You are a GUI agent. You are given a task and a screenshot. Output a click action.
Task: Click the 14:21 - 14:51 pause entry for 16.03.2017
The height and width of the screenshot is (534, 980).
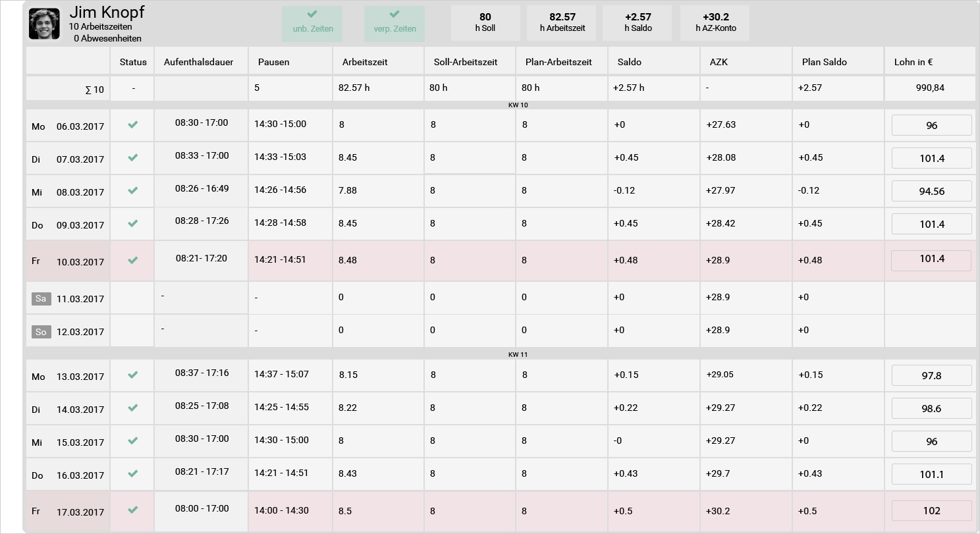tap(281, 472)
